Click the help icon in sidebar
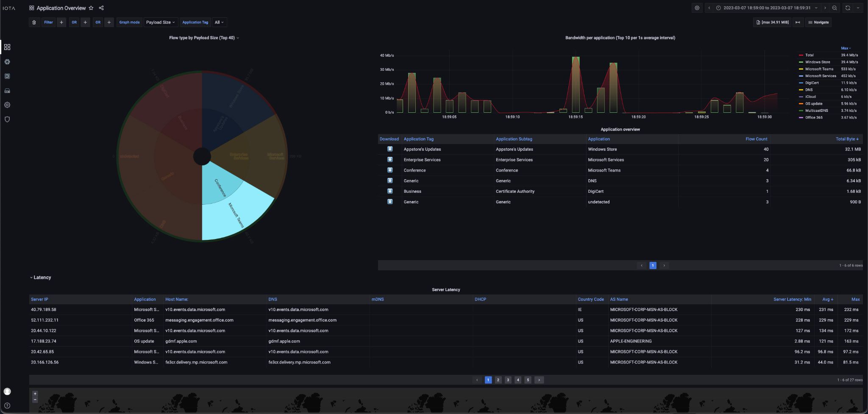The image size is (868, 414). point(7,406)
